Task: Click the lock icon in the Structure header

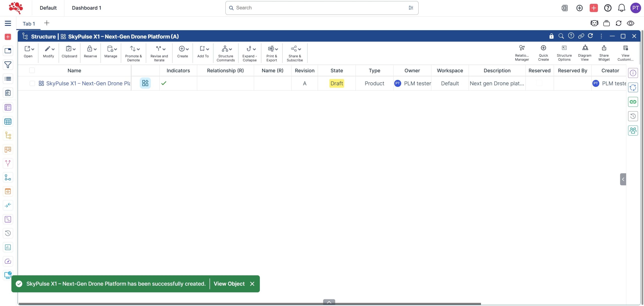Action: (x=551, y=36)
